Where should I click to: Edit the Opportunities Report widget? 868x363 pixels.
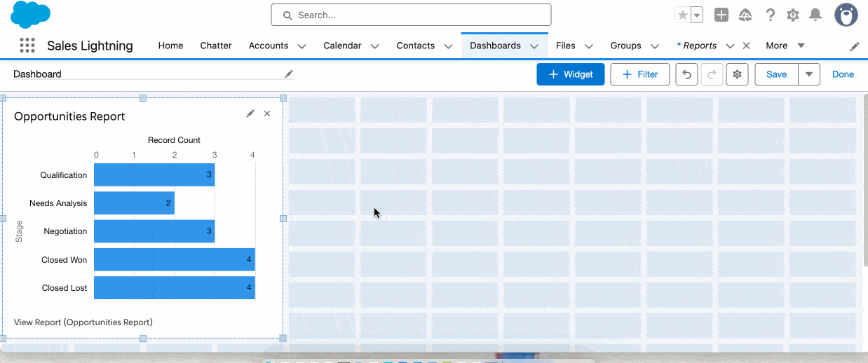[250, 114]
